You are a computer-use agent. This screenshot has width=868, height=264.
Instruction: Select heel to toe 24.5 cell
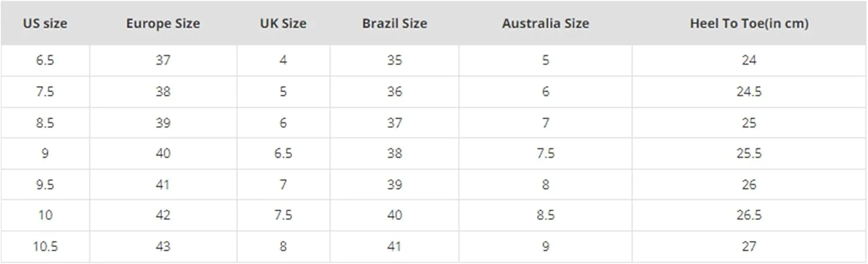(749, 91)
